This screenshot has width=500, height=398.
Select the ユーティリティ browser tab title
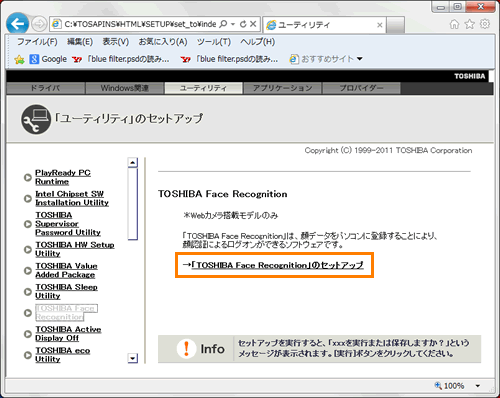pos(303,25)
